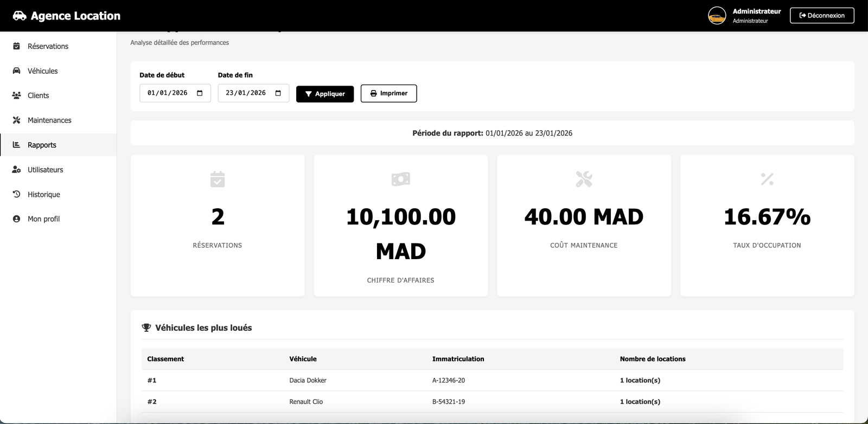Focus the Date de début field
868x424 pixels.
click(175, 93)
